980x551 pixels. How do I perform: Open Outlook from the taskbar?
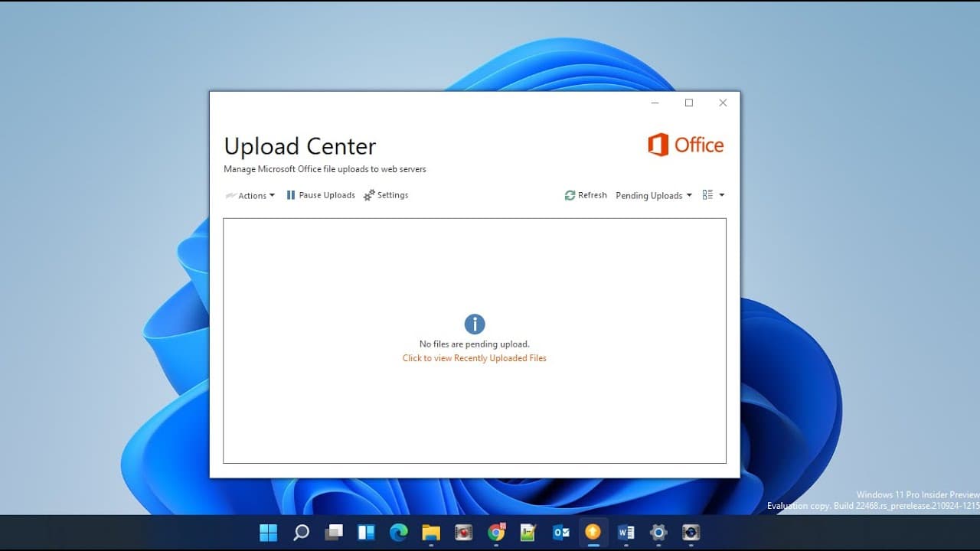(x=561, y=533)
